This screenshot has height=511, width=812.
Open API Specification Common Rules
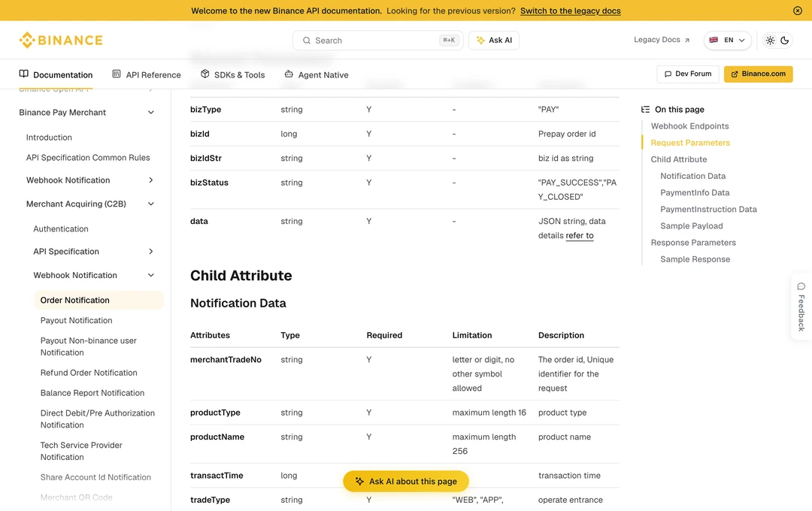click(x=88, y=157)
